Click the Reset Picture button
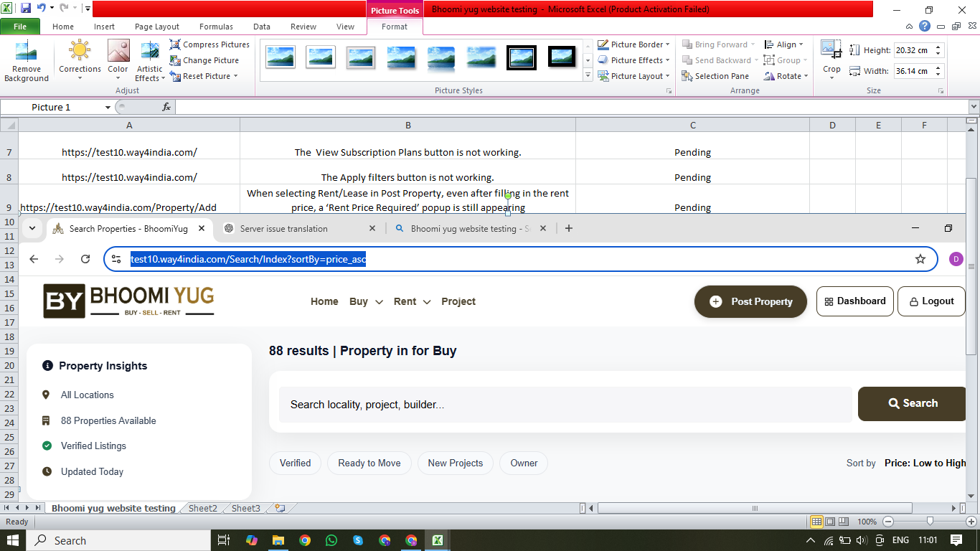Image resolution: width=980 pixels, height=551 pixels. (204, 76)
